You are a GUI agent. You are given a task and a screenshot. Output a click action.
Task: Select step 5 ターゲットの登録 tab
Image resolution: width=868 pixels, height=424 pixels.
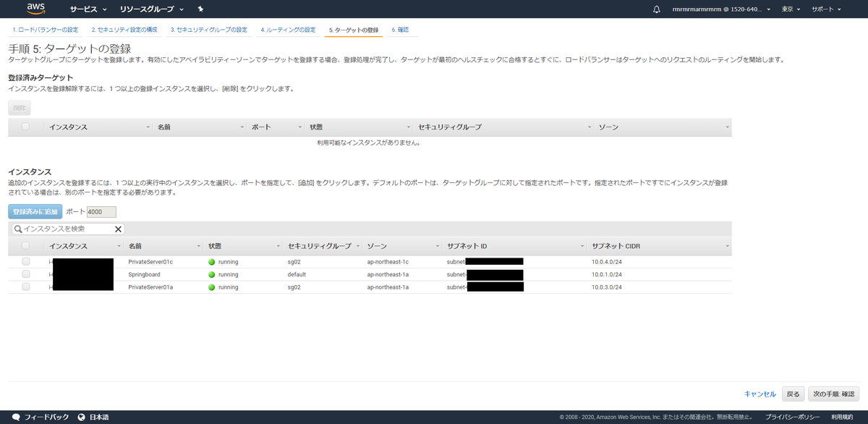(354, 30)
